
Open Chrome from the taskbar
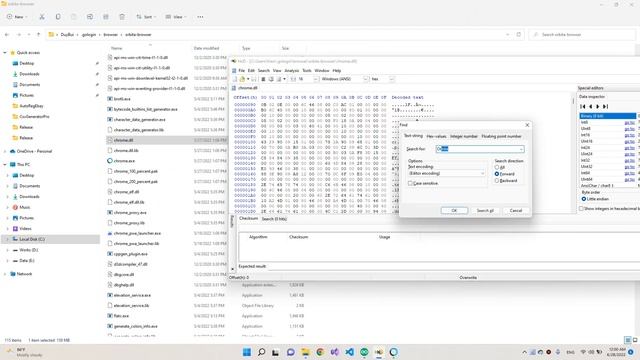click(x=320, y=352)
